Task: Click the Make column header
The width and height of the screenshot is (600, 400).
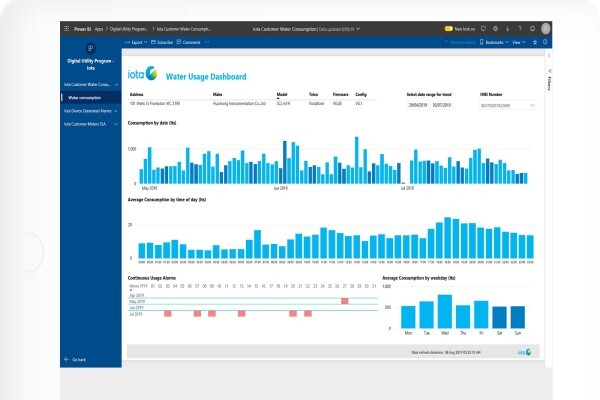Action: tap(217, 95)
